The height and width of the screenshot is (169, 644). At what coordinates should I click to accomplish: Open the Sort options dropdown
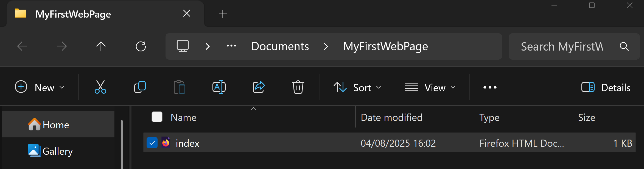tap(358, 87)
